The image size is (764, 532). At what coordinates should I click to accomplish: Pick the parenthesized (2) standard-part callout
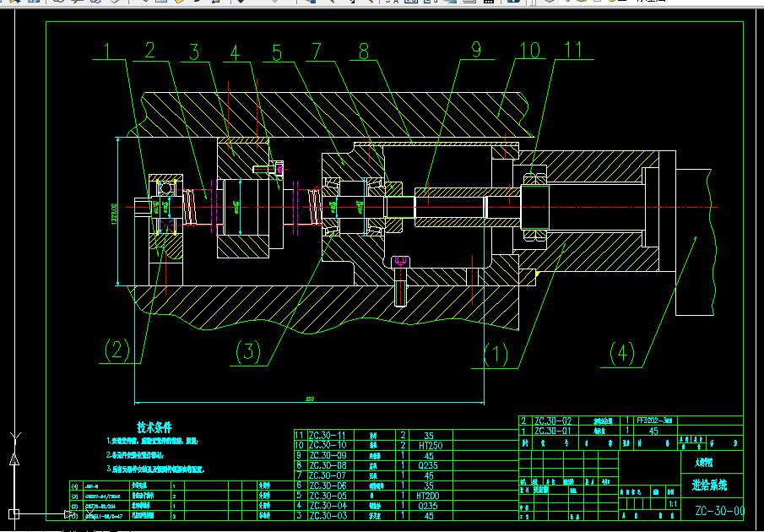pyautogui.click(x=117, y=350)
